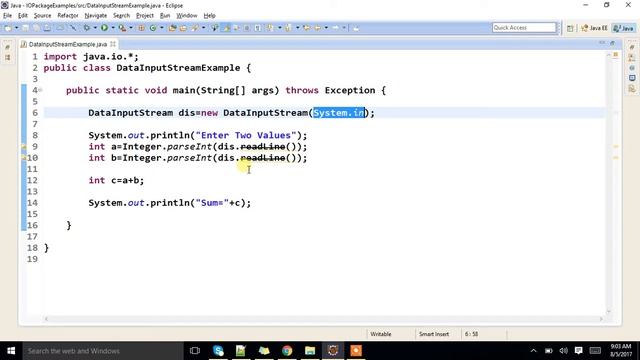Click the Forward navigation arrow icon

336,28
